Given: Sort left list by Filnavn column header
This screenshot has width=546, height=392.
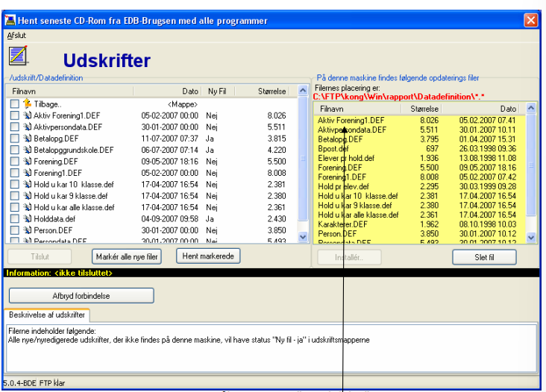Looking at the screenshot, I should pyautogui.click(x=69, y=92).
